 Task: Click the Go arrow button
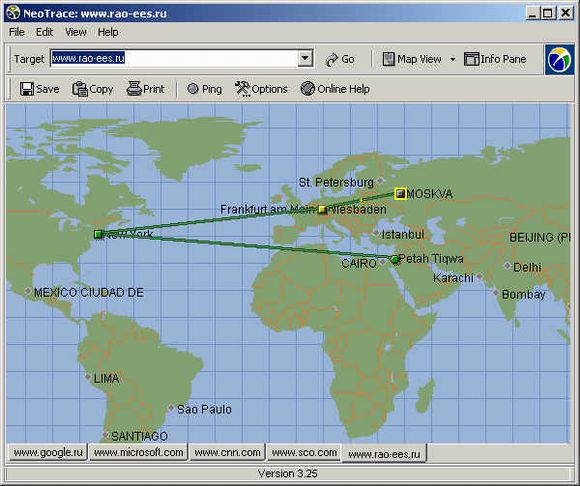click(x=331, y=59)
